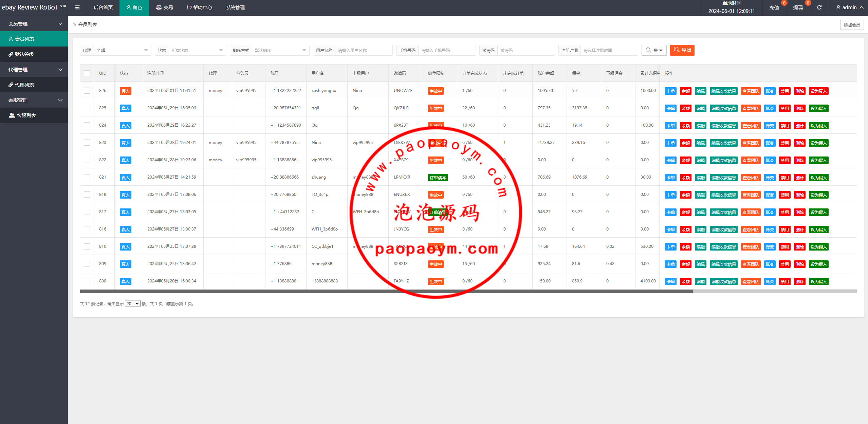Click the 提现 link in top bar
The width and height of the screenshot is (868, 424).
[x=798, y=7]
